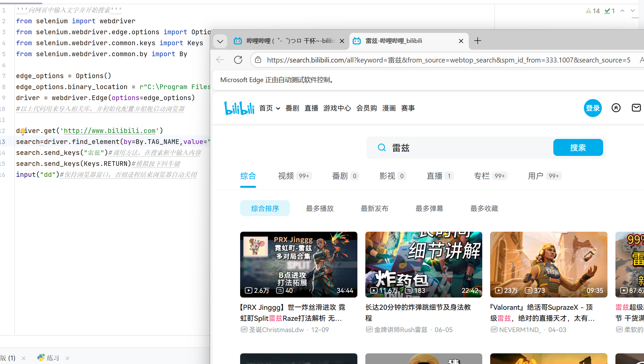Open a new browser tab
644x364 pixels.
478,41
